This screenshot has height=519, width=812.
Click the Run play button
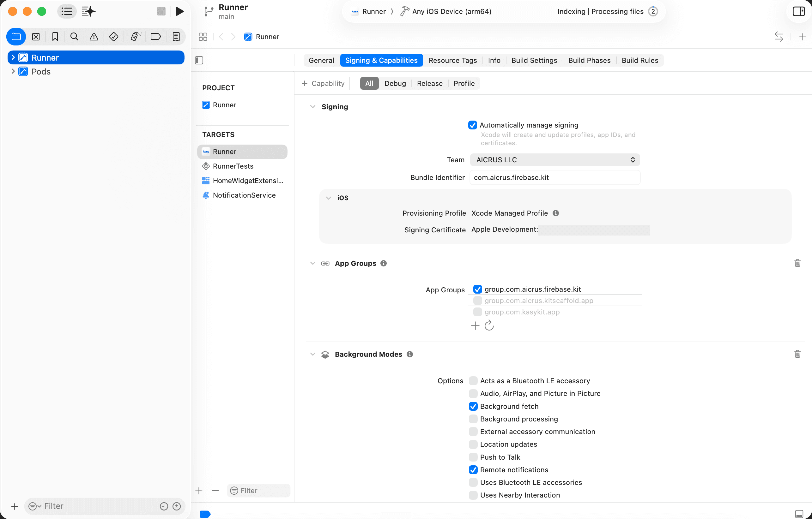[x=180, y=11]
